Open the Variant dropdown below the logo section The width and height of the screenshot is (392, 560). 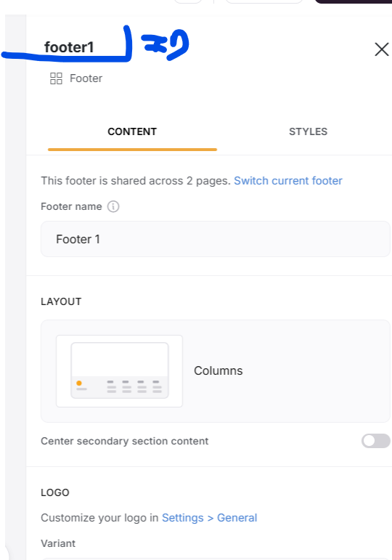(x=216, y=559)
